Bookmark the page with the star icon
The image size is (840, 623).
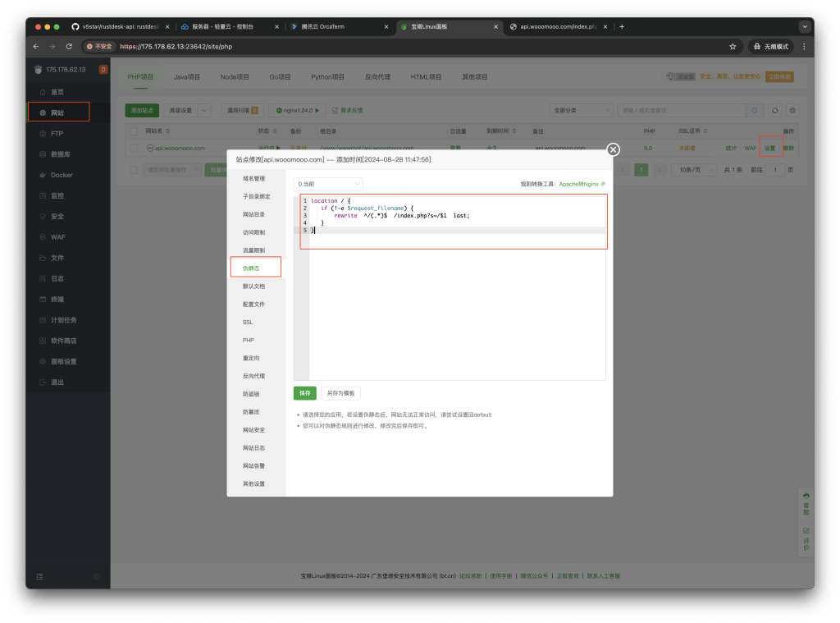point(733,47)
